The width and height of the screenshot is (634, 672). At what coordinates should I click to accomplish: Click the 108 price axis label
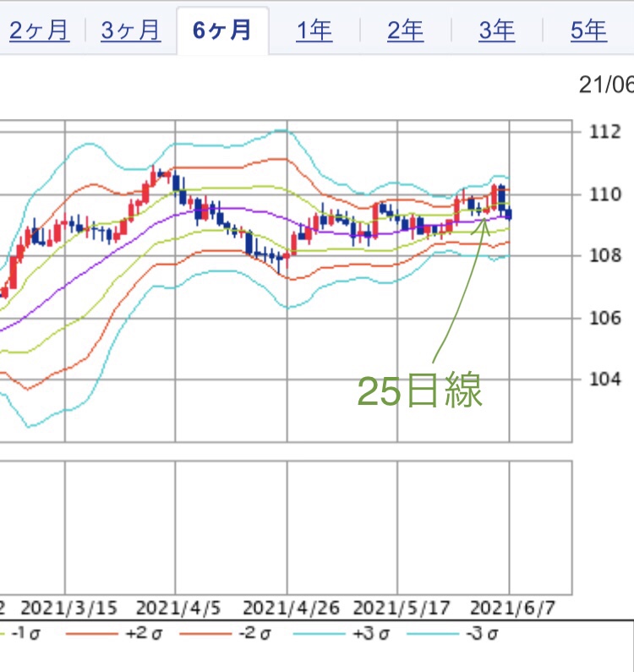click(x=605, y=255)
